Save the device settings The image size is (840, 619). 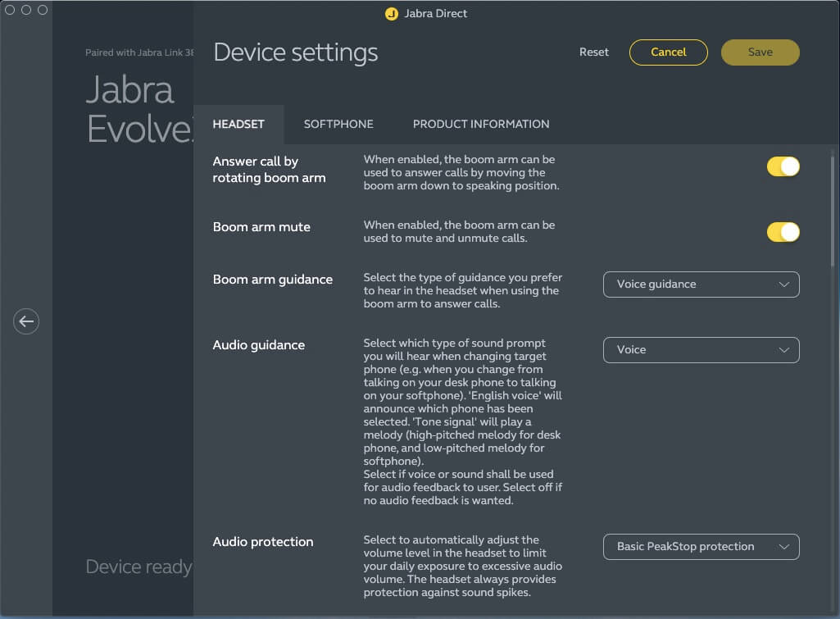tap(760, 52)
